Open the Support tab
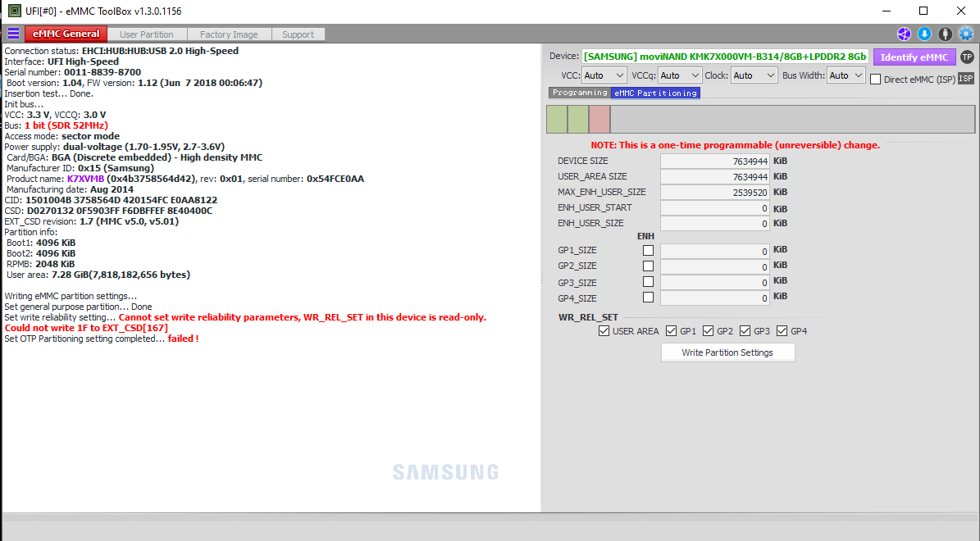Screen dimensions: 980x541 [299, 34]
